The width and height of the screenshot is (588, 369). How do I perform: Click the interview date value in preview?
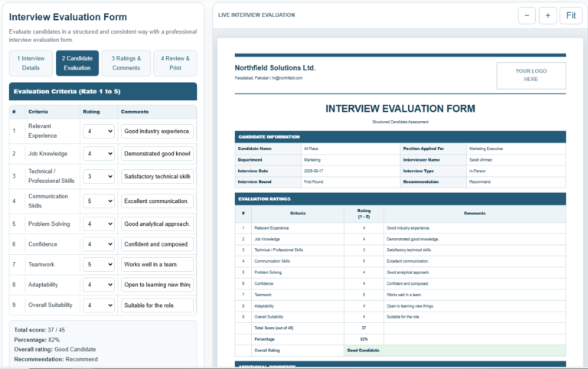tap(313, 171)
